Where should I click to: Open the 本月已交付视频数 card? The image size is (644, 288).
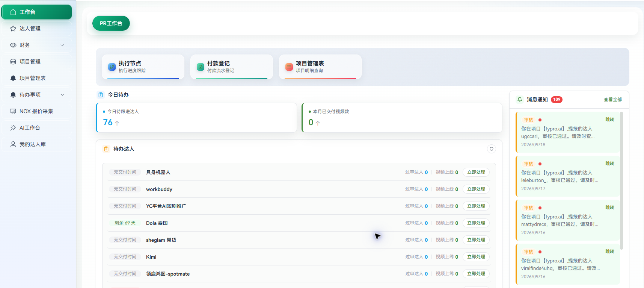(x=402, y=118)
